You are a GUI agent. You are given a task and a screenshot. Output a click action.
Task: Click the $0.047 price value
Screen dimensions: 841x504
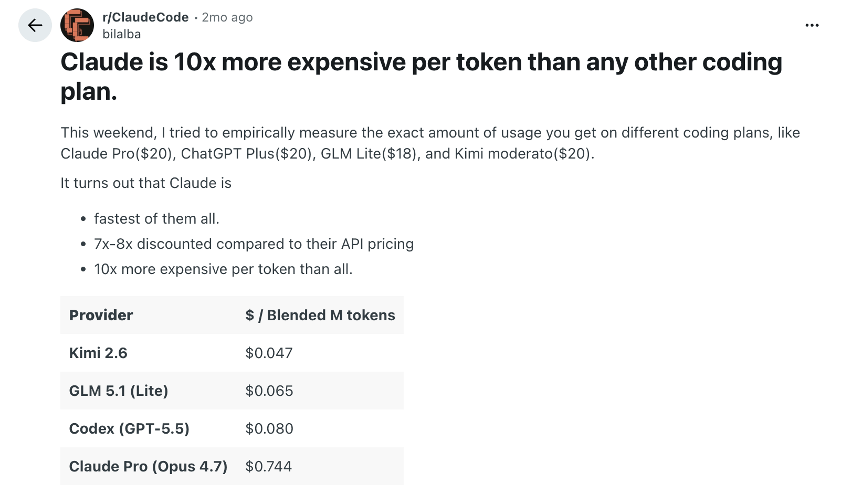click(269, 353)
